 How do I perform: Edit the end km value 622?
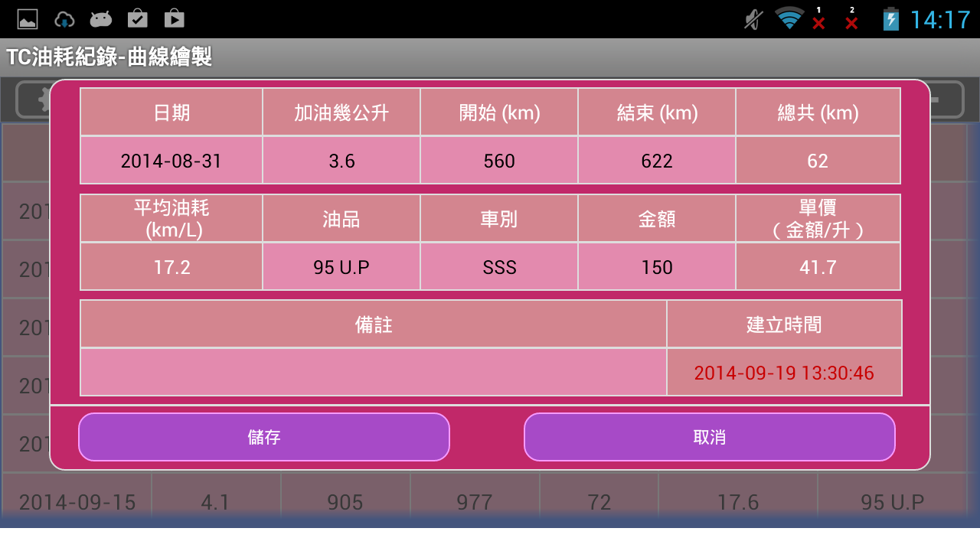pos(657,161)
